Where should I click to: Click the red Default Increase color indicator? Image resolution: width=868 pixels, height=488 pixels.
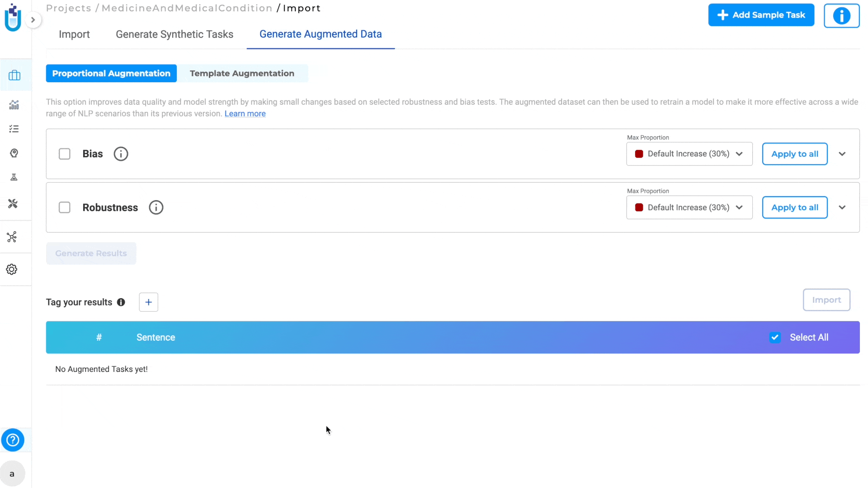tap(639, 154)
